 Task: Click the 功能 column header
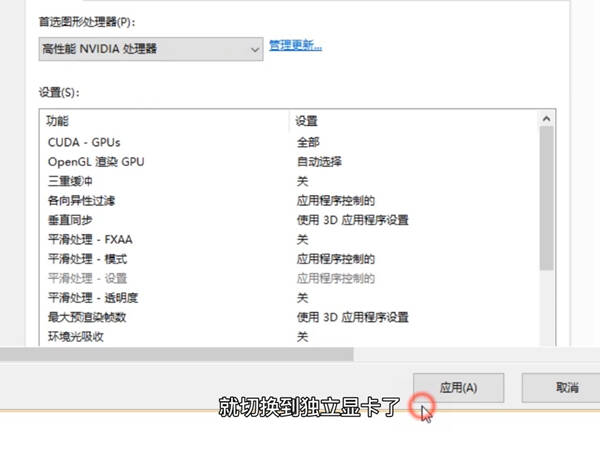(165, 121)
